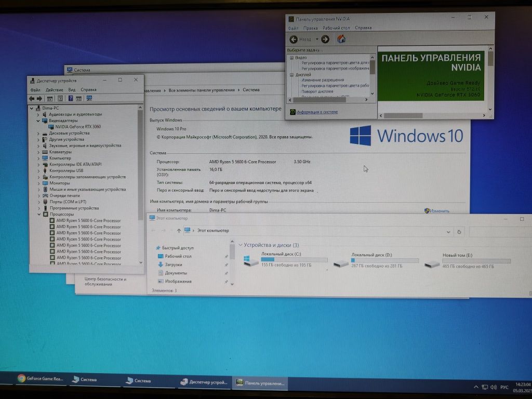The width and height of the screenshot is (532, 399).
Task: Open Файл menu in NVIDIA Control Panel
Action: [293, 28]
